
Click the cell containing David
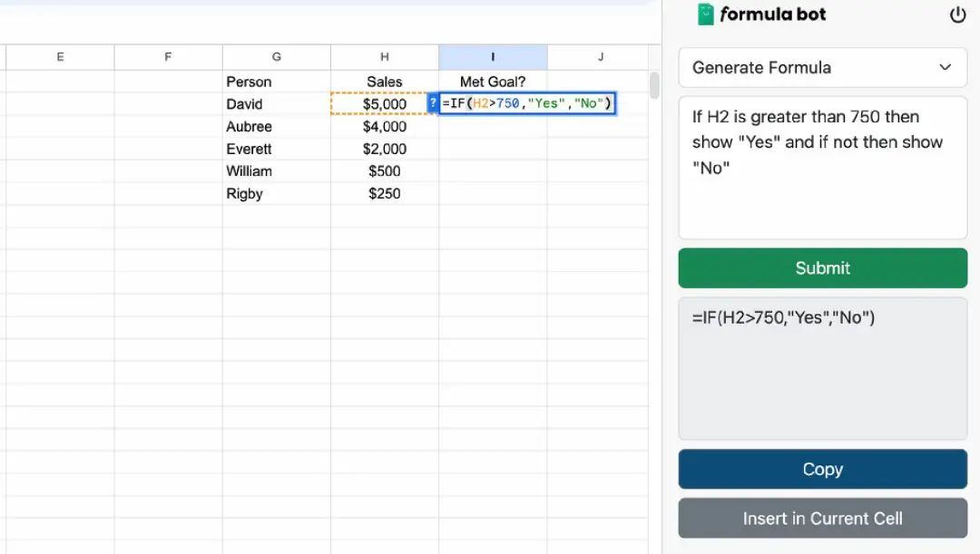click(x=276, y=103)
